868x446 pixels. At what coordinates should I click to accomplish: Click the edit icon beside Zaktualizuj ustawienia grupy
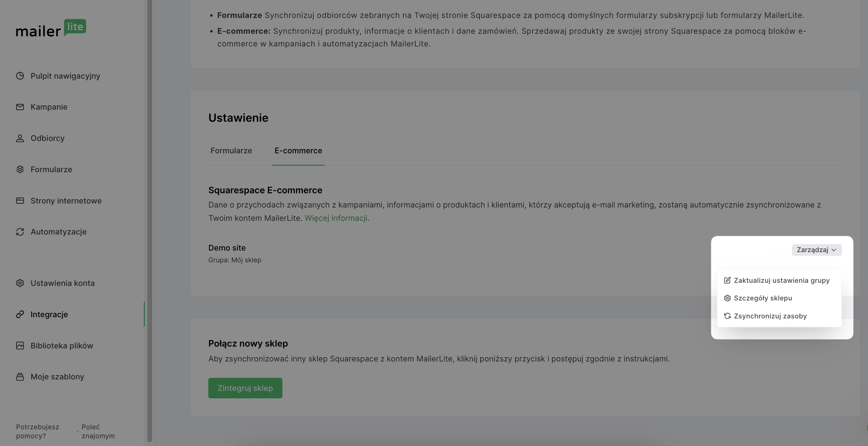727,280
